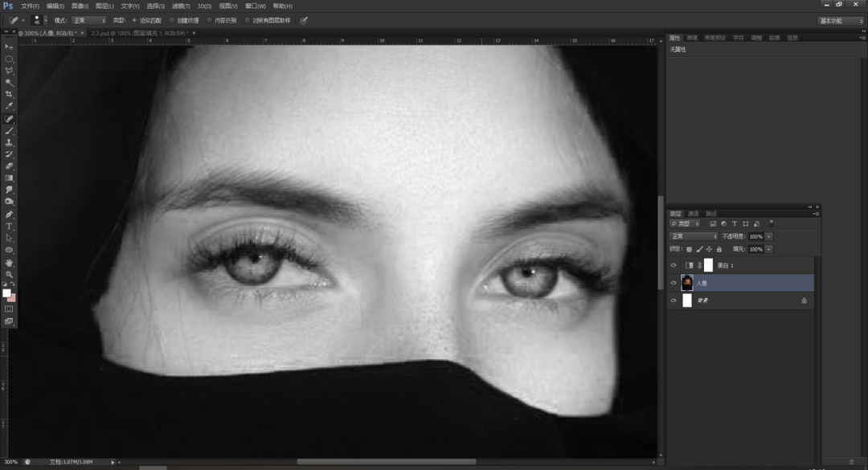868x470 pixels.
Task: Open the layer blend mode 正常 dropdown
Action: point(694,236)
